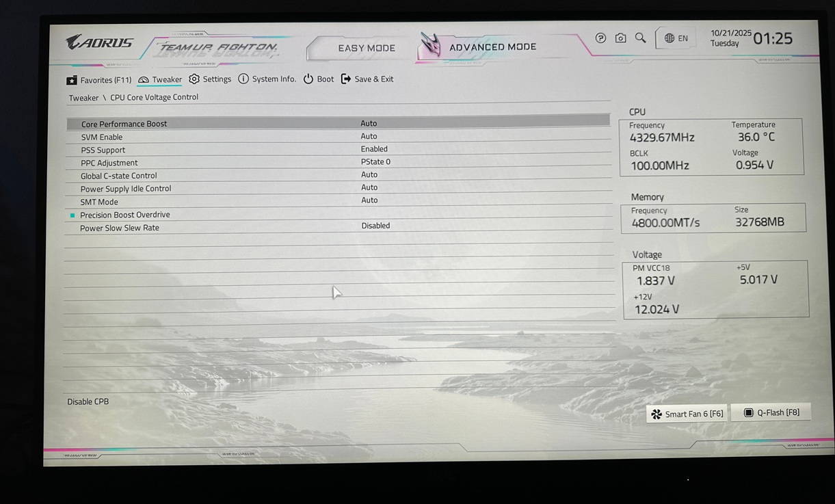This screenshot has height=504, width=835.
Task: Click the Settings gear icon
Action: coord(194,79)
